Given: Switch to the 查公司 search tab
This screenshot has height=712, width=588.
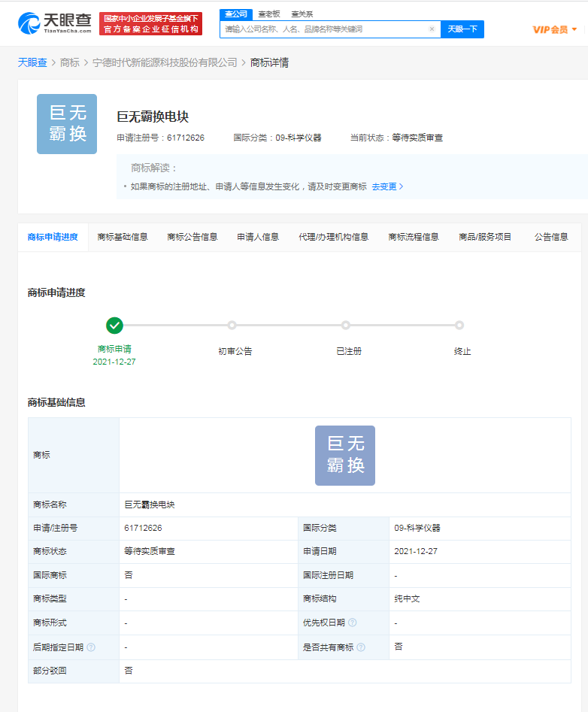Looking at the screenshot, I should pos(236,14).
